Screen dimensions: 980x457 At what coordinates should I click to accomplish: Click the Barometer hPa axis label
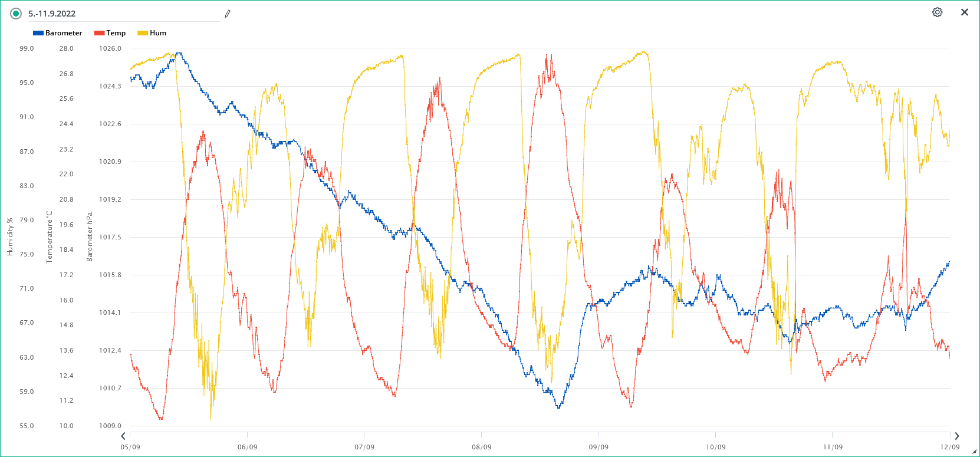90,237
